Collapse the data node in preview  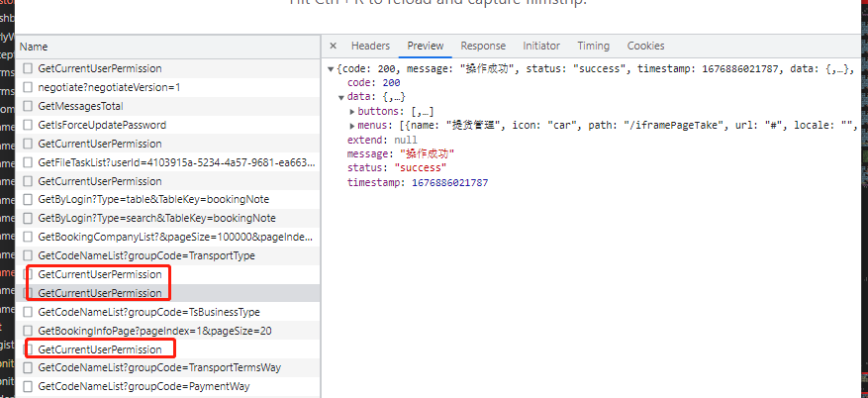341,97
